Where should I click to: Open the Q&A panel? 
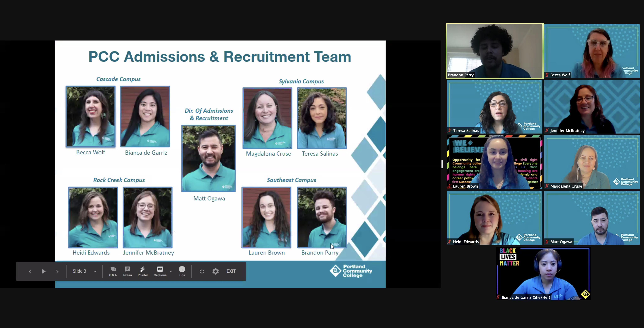(x=113, y=271)
